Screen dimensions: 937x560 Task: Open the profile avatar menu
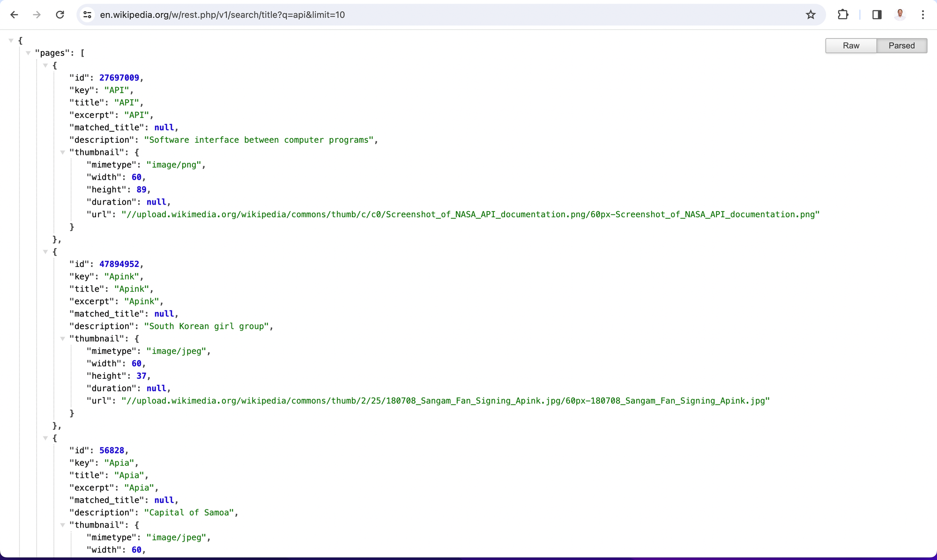coord(900,15)
